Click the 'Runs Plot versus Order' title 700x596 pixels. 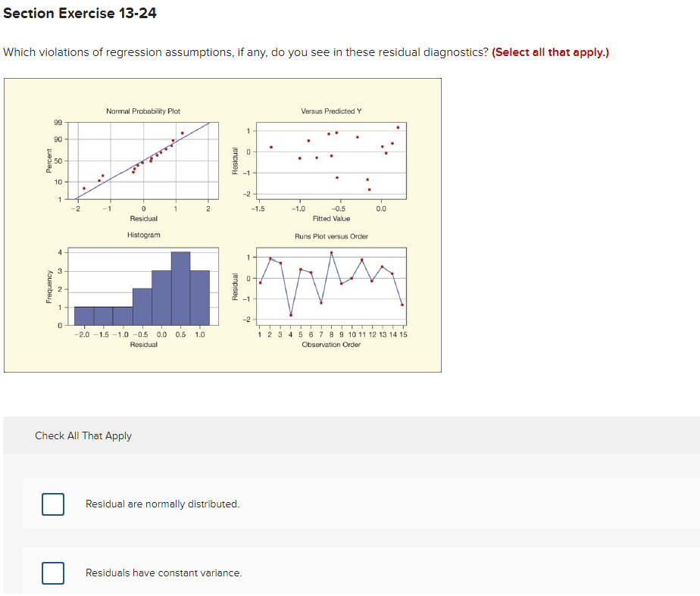tap(331, 236)
